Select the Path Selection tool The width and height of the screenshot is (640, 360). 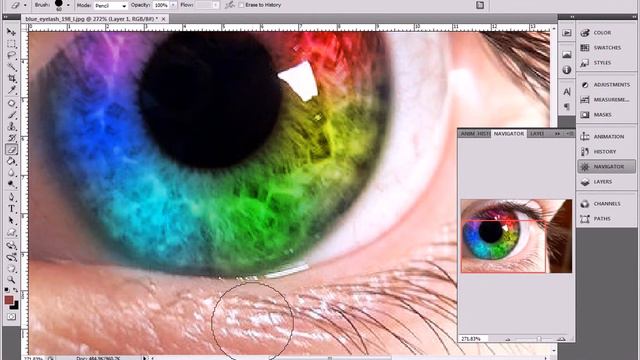pyautogui.click(x=11, y=220)
